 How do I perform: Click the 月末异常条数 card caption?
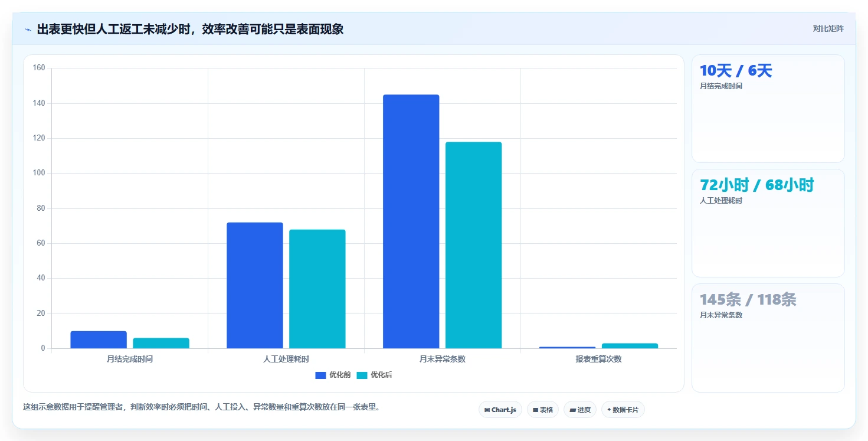[721, 315]
